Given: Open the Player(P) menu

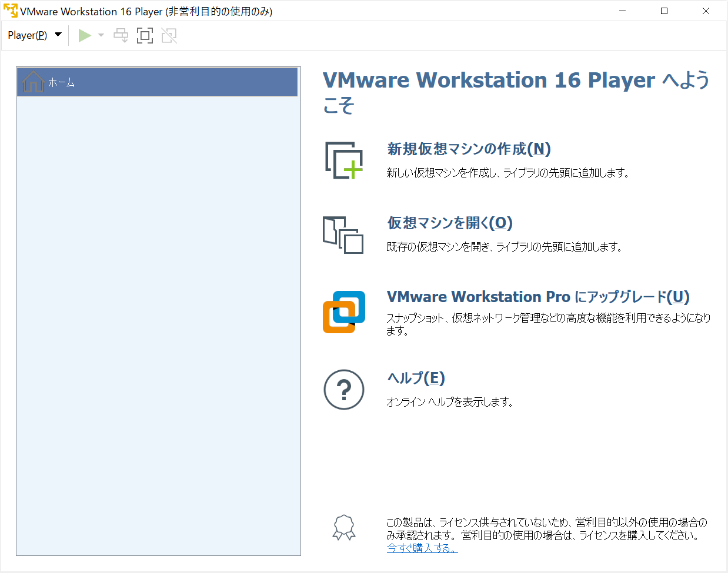Looking at the screenshot, I should click(34, 35).
